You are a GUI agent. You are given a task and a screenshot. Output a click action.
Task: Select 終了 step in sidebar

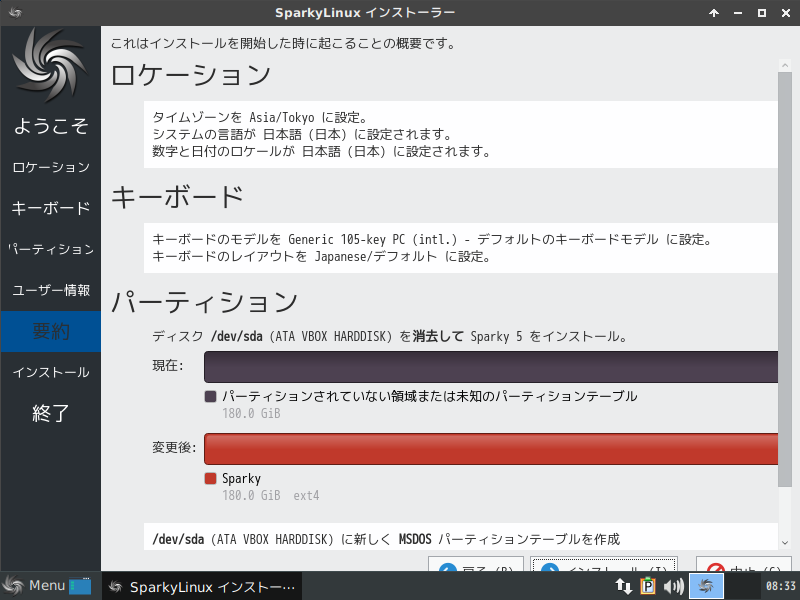(51, 413)
